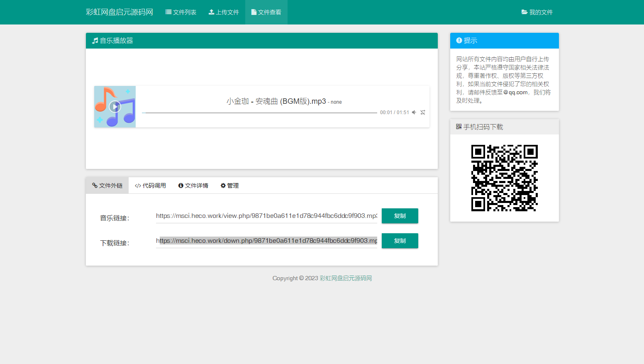Open the footer 彩虹网盘启元源码网 link
This screenshot has width=644, height=364.
tap(346, 278)
